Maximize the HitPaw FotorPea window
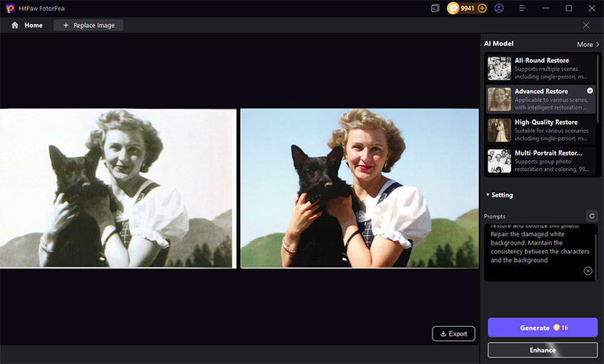 pos(569,8)
